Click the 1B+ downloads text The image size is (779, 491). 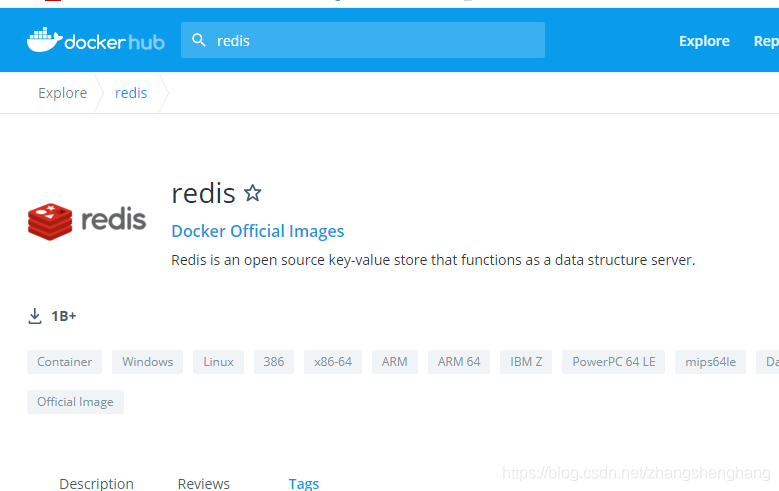tap(64, 316)
